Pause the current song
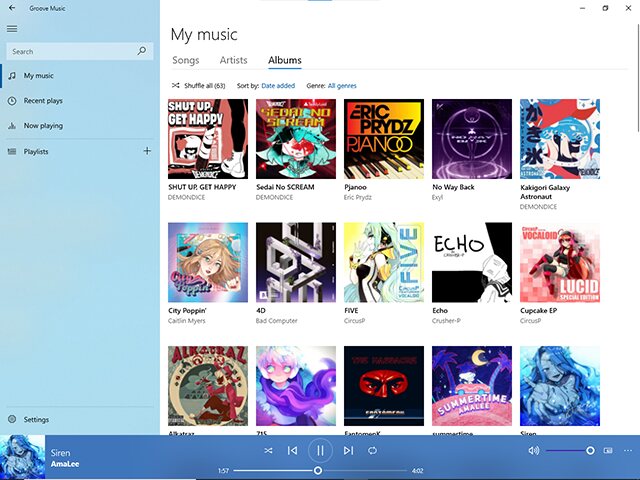The image size is (640, 480). (x=320, y=451)
